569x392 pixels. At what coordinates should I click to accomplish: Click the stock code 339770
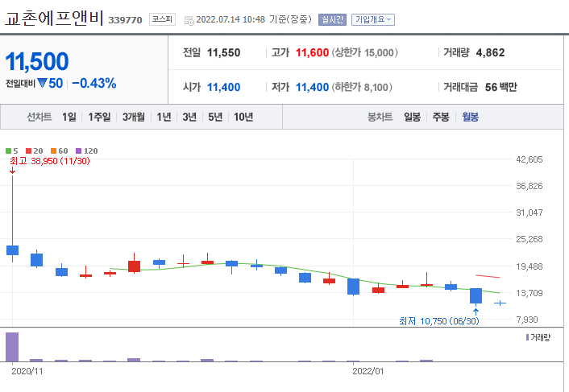pos(125,20)
